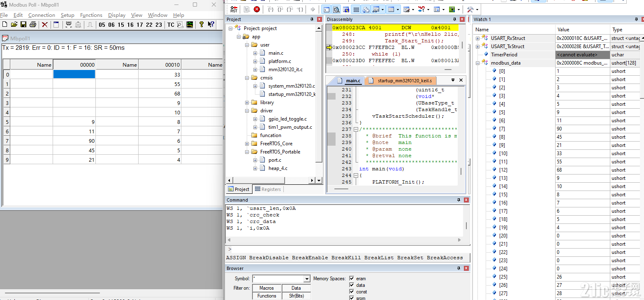Viewport: 644px width, 300px height.
Task: Toggle const memory space checkbox
Action: click(x=352, y=292)
